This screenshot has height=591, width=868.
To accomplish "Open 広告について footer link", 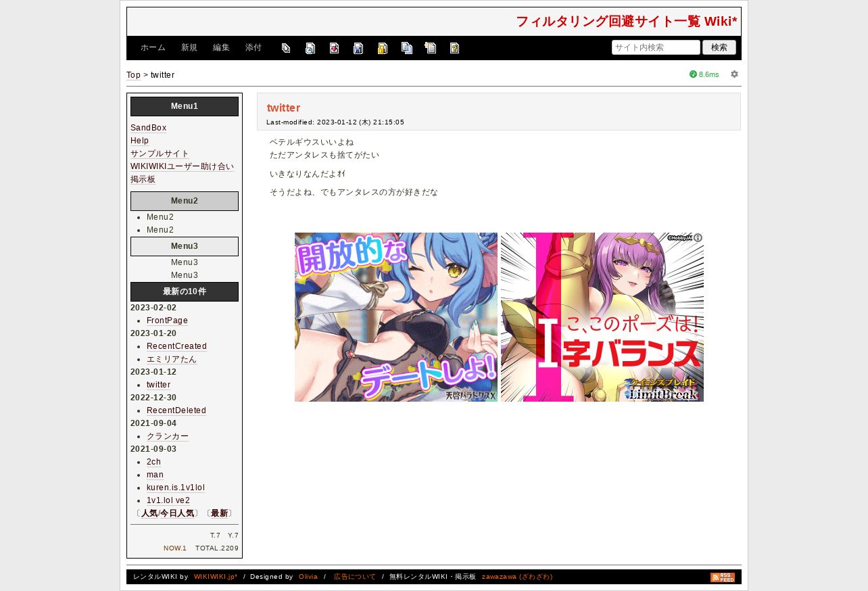I will coord(355,577).
